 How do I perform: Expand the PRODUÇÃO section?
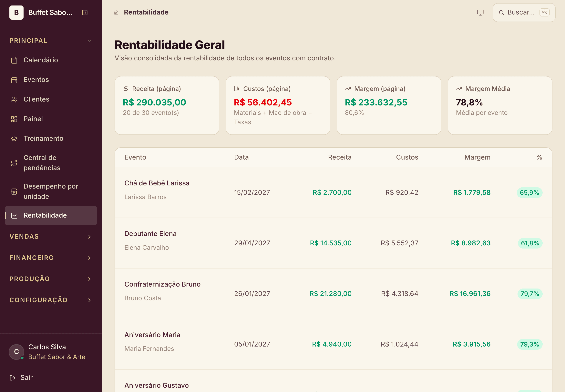[x=51, y=279]
